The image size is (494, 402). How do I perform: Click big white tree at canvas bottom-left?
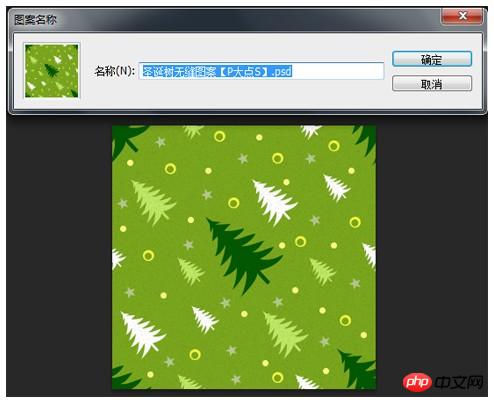click(142, 333)
